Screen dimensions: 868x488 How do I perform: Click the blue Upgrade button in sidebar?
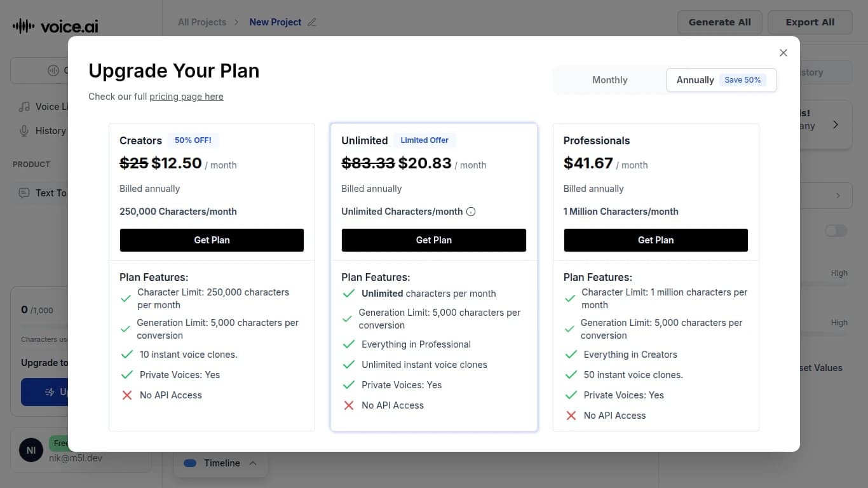pyautogui.click(x=44, y=392)
